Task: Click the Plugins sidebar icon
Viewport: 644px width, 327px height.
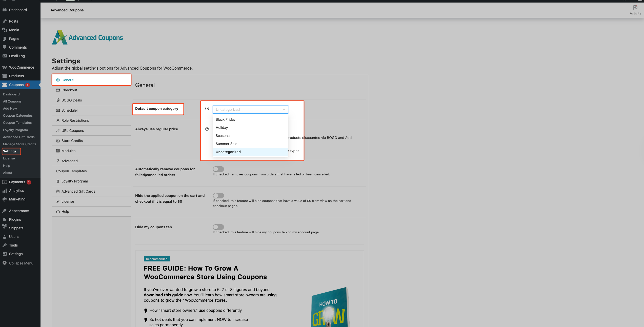Action: coord(5,219)
